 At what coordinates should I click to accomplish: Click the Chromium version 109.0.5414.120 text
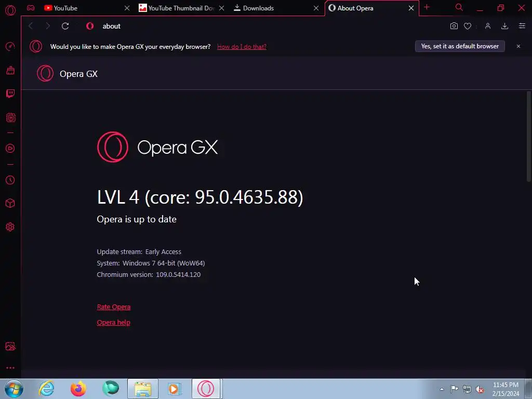pyautogui.click(x=178, y=275)
